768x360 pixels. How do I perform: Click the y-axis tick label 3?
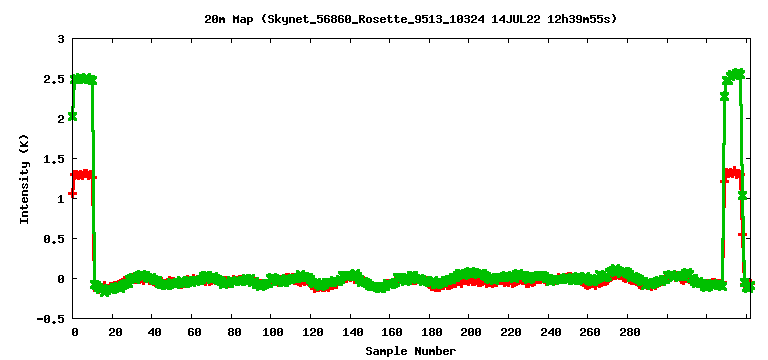click(x=61, y=39)
